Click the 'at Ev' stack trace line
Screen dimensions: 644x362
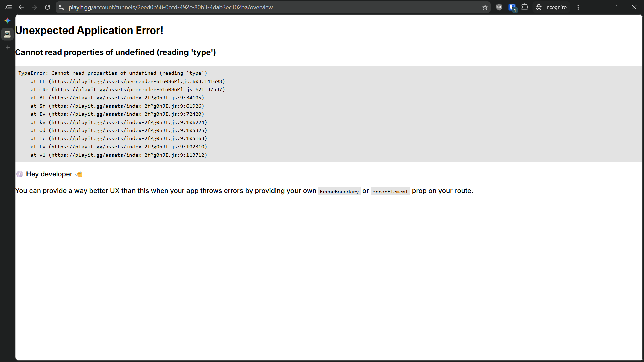point(117,114)
